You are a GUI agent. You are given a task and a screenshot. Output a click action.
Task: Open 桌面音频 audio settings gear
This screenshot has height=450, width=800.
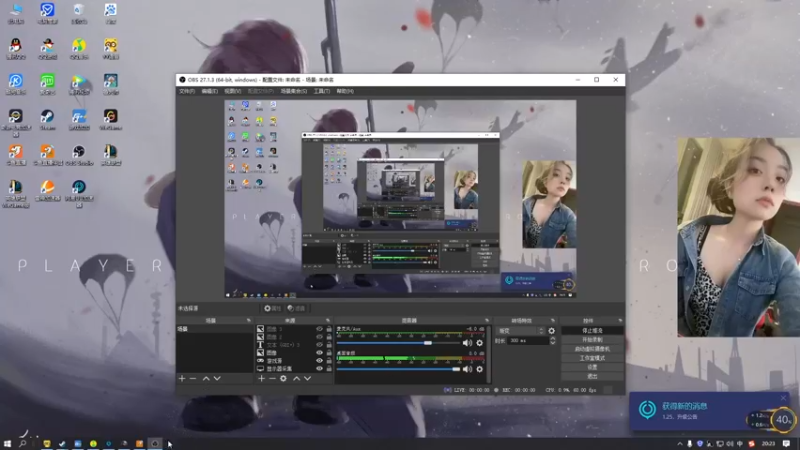(480, 369)
